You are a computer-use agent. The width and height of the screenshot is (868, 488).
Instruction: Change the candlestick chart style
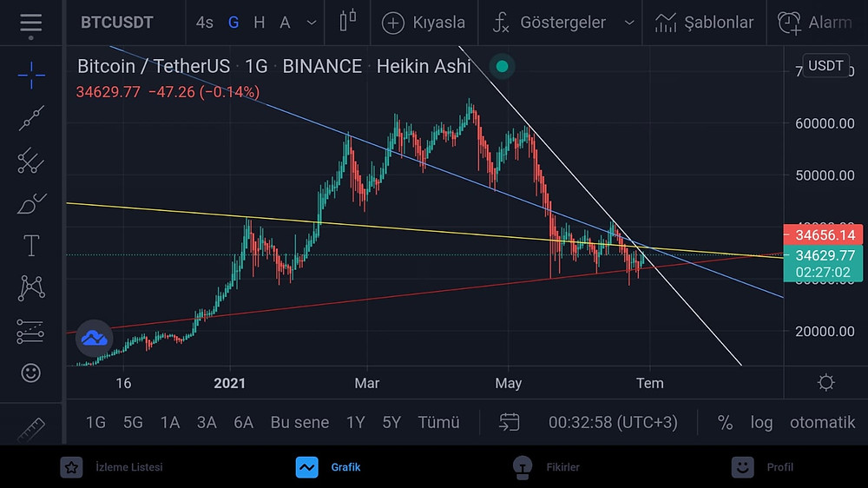coord(348,23)
